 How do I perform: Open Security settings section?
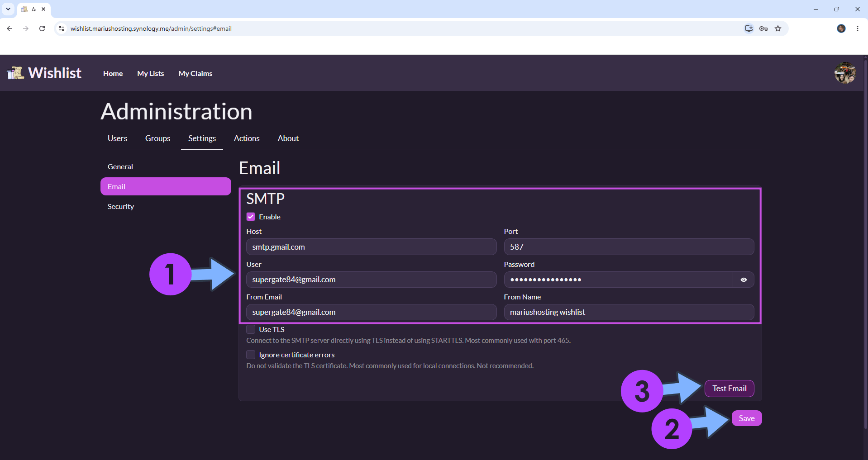click(x=166, y=206)
